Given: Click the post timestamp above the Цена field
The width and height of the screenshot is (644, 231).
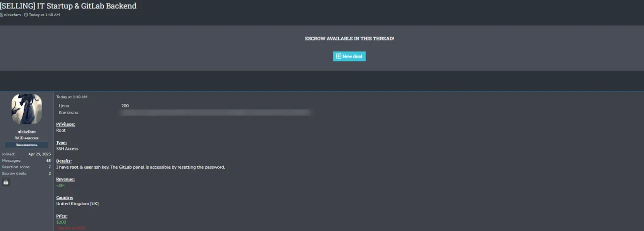Looking at the screenshot, I should tap(72, 97).
